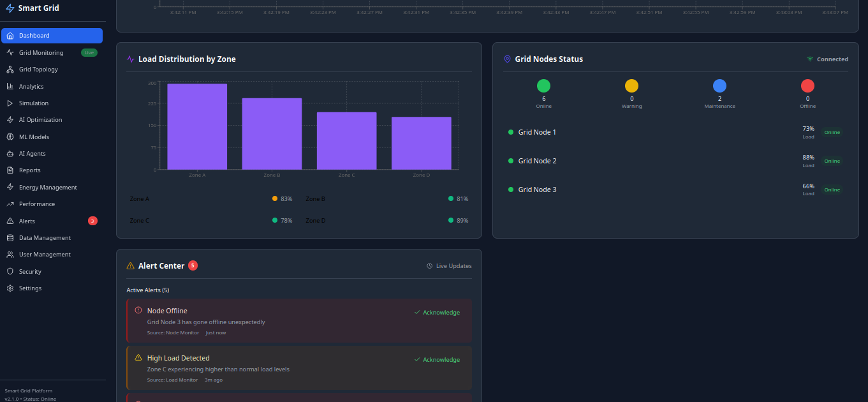Click the Security shield icon
Viewport: 868px width, 402px height.
10,271
